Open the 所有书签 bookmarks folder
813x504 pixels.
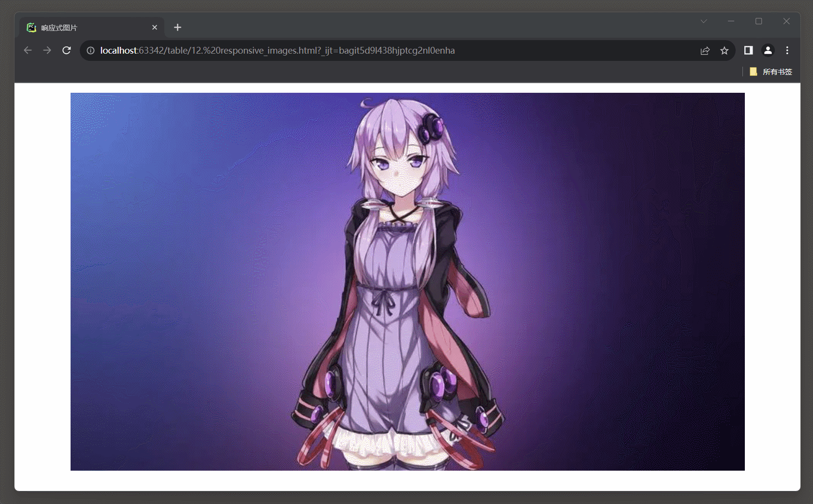pos(770,72)
